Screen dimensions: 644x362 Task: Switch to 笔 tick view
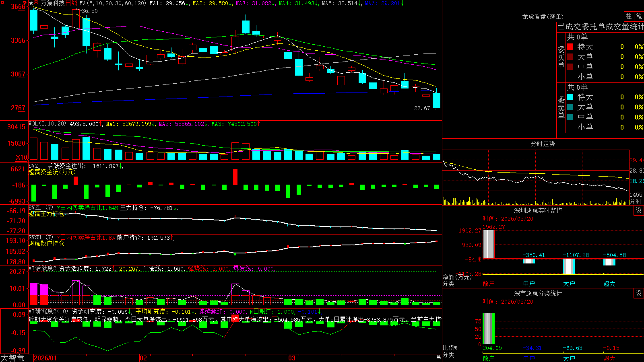[x=639, y=16]
